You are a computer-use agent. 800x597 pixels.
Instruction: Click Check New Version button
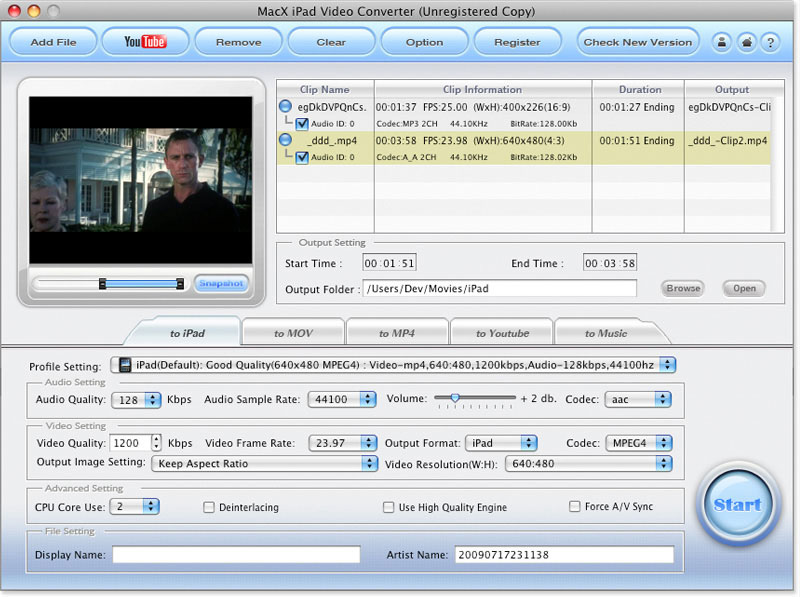[638, 42]
